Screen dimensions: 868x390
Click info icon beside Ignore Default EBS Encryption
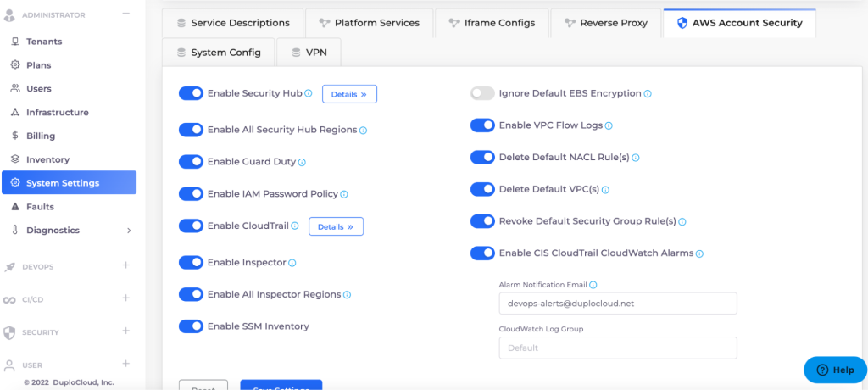tap(648, 93)
